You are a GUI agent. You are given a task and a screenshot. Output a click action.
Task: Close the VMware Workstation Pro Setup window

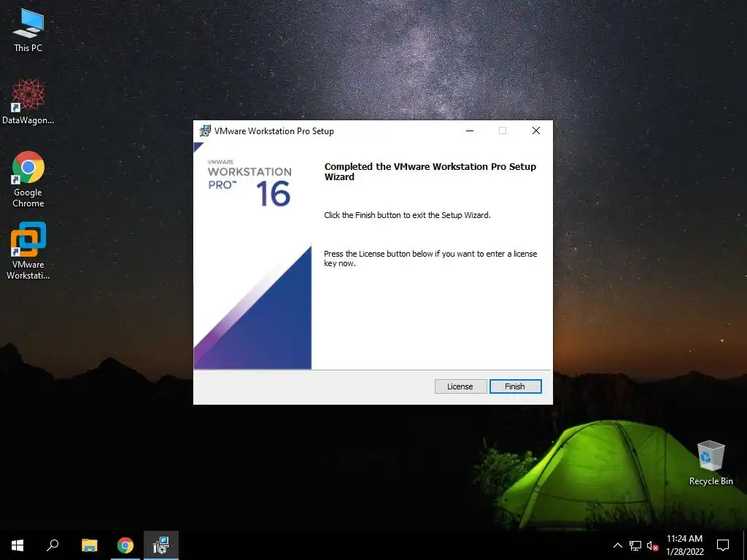tap(536, 131)
